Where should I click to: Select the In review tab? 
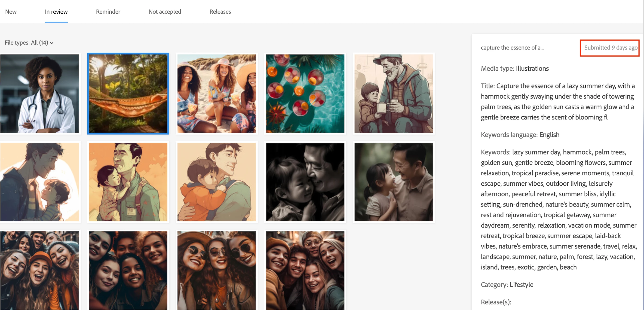[56, 12]
